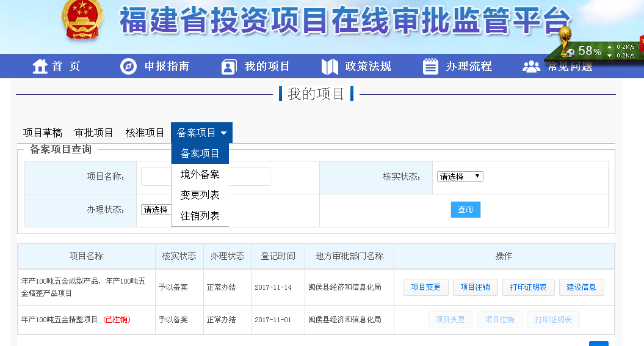Click disabled 项目注销 in the 已注销 row
This screenshot has width=644, height=346.
[x=499, y=320]
